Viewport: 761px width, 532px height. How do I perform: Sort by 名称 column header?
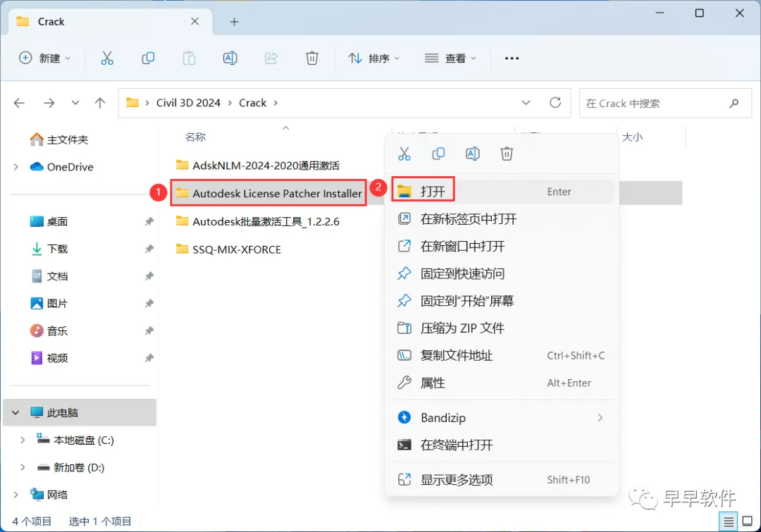196,137
